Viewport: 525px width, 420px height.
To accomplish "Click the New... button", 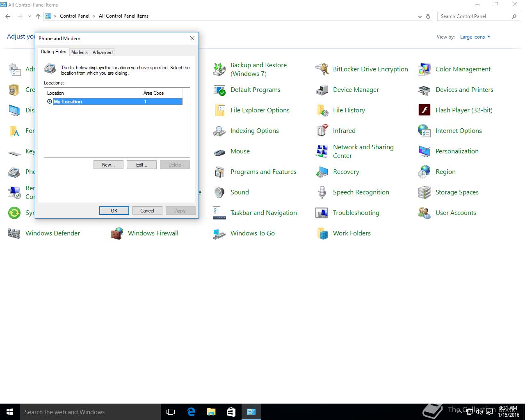I will 108,165.
